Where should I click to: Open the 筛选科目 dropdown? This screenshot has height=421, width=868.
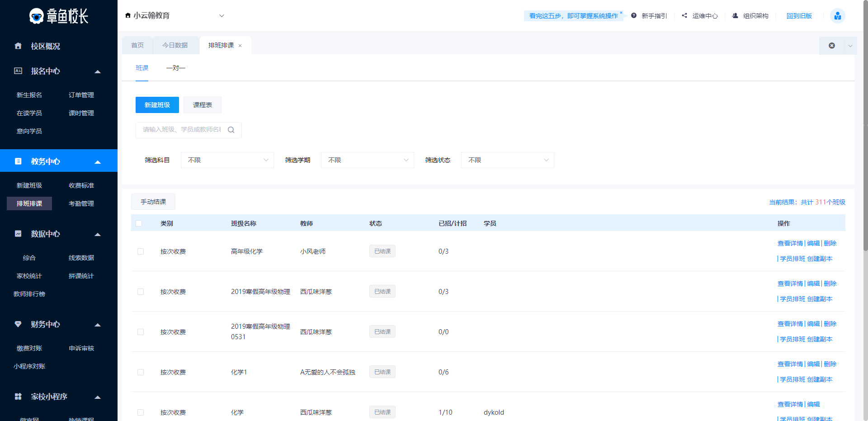tap(227, 160)
